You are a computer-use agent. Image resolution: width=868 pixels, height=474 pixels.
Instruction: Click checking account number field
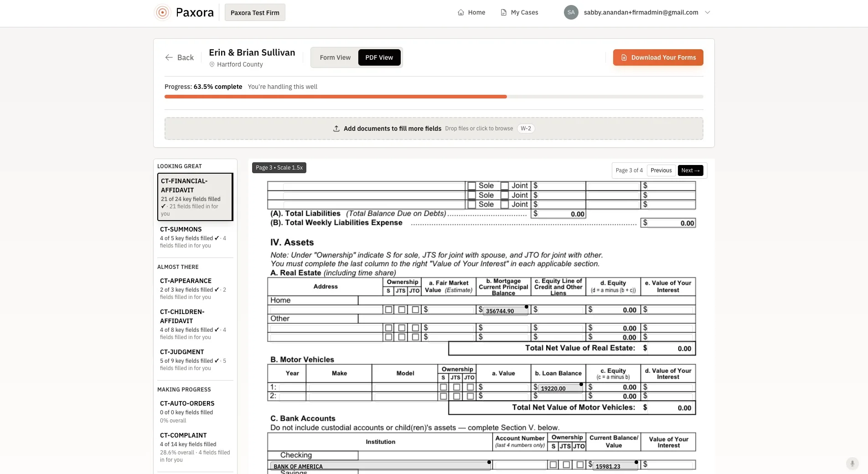[x=520, y=465]
